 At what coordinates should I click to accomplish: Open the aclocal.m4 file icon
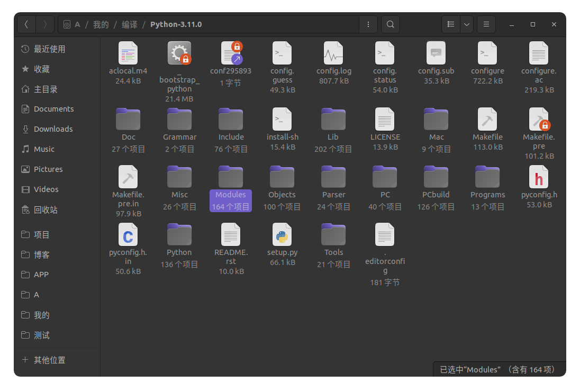(x=128, y=53)
